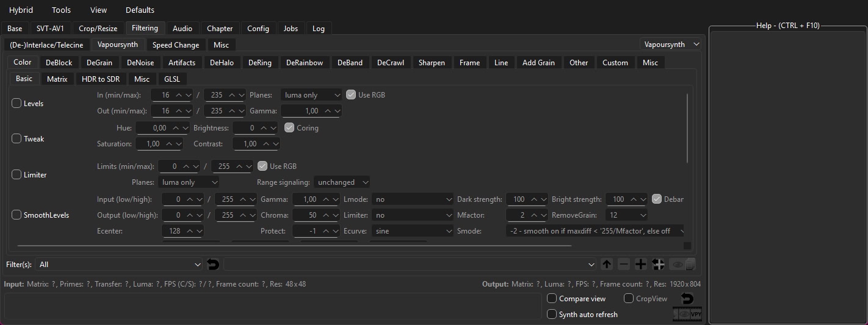Open the Tools menu
Image resolution: width=868 pixels, height=325 pixels.
[x=61, y=10]
